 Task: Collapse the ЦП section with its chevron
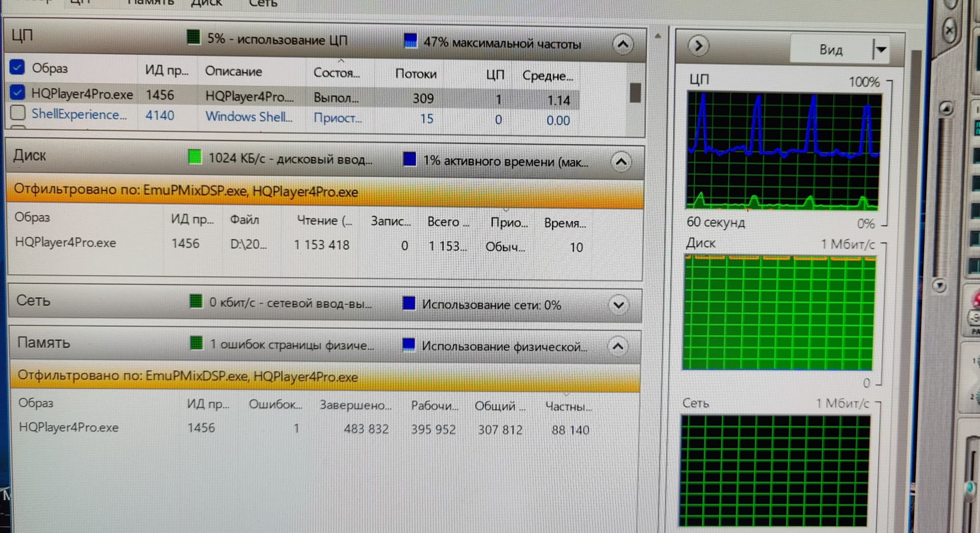point(623,44)
